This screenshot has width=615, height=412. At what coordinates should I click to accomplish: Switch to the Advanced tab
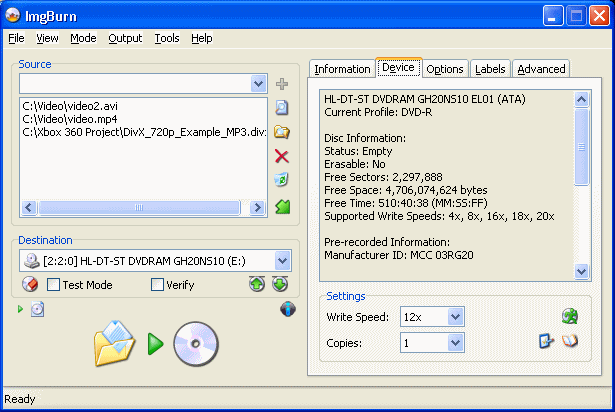click(x=541, y=69)
